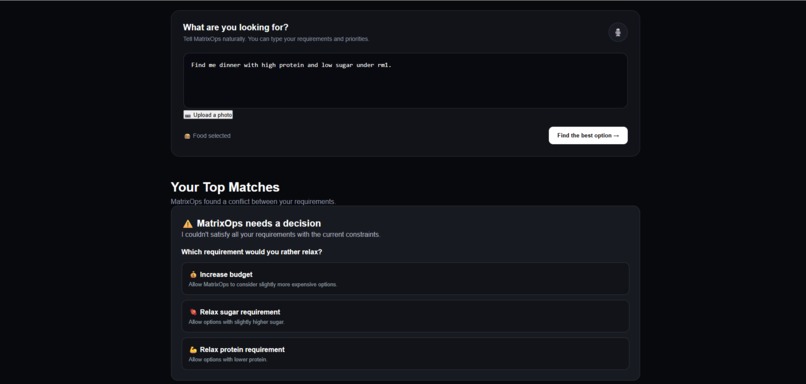Click the Find the best option button
Image resolution: width=806 pixels, height=384 pixels.
588,136
